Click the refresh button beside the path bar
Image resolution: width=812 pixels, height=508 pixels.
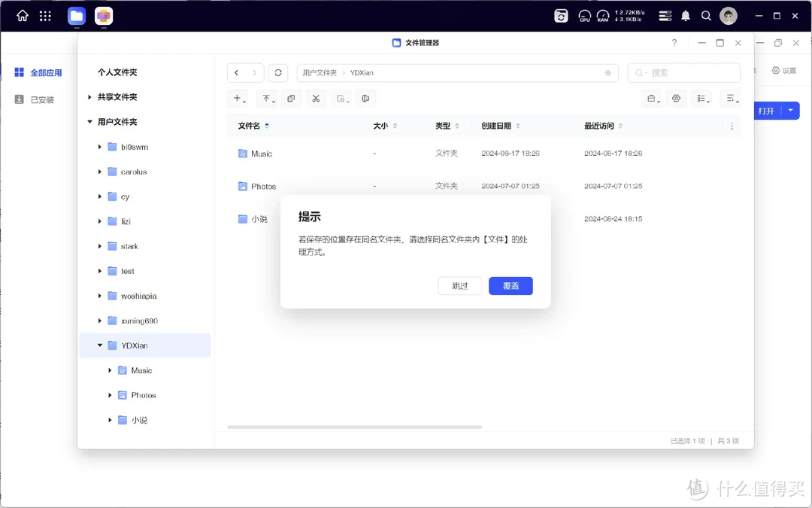coord(278,73)
